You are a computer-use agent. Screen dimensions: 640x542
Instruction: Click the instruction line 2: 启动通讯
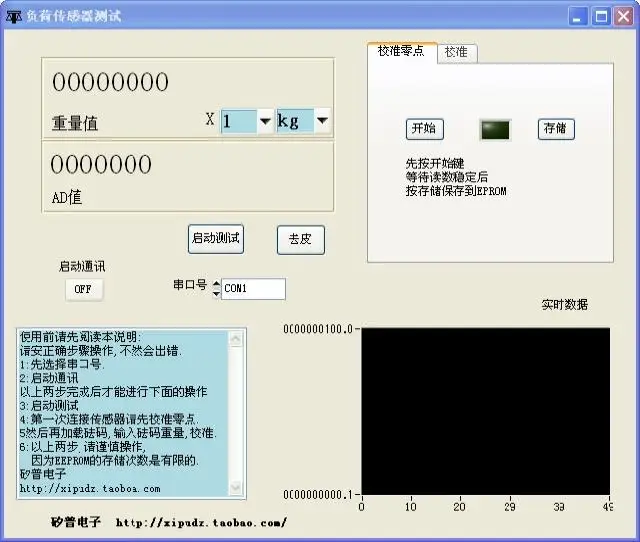point(49,378)
